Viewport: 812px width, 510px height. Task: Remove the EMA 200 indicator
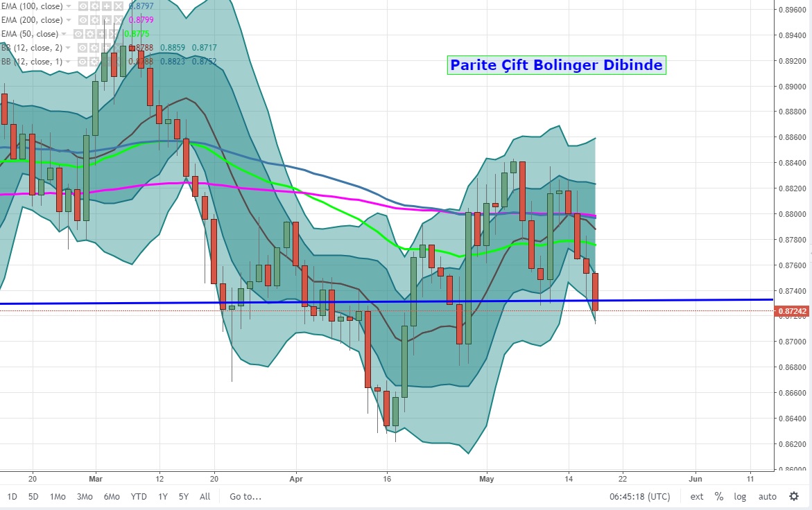pos(118,20)
